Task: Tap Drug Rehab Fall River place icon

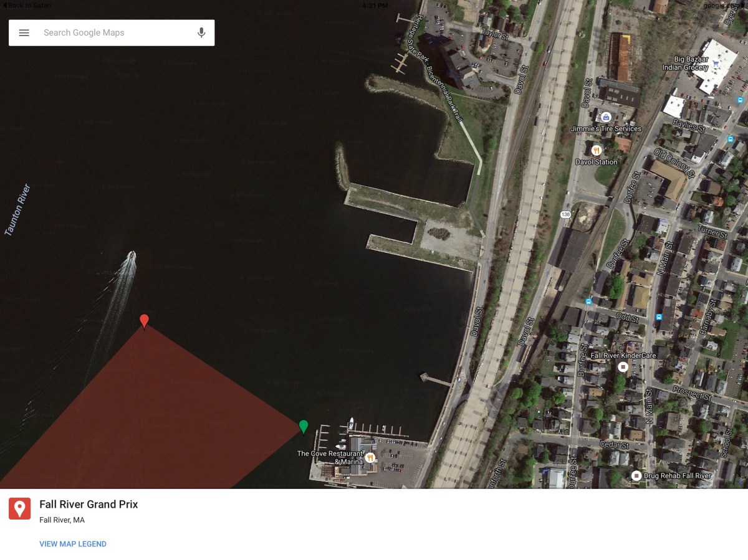Action: point(636,476)
